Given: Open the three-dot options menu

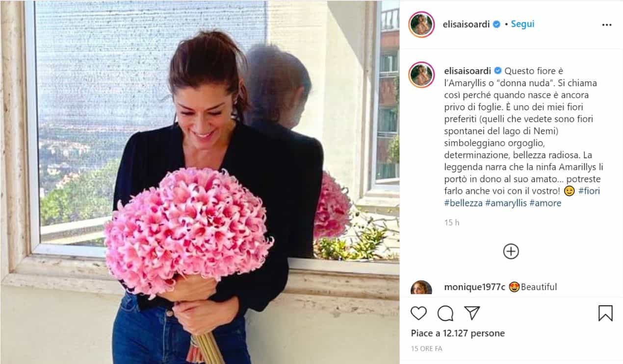Looking at the screenshot, I should click(607, 24).
